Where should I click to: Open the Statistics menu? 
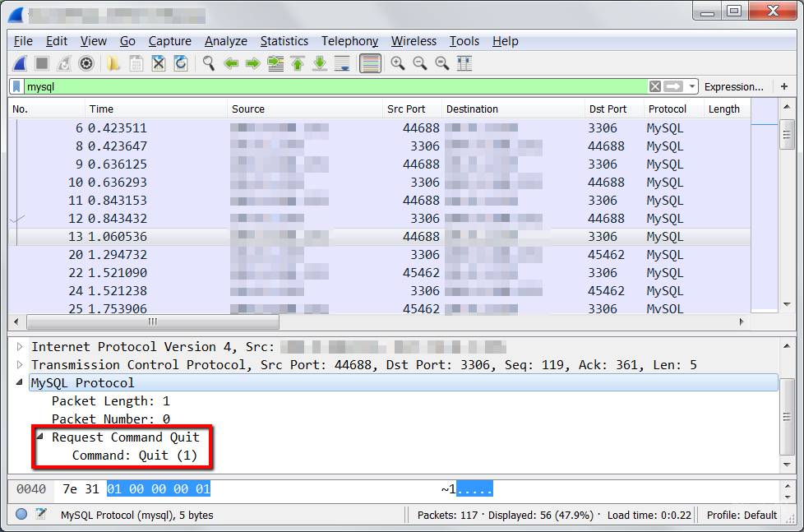(284, 41)
